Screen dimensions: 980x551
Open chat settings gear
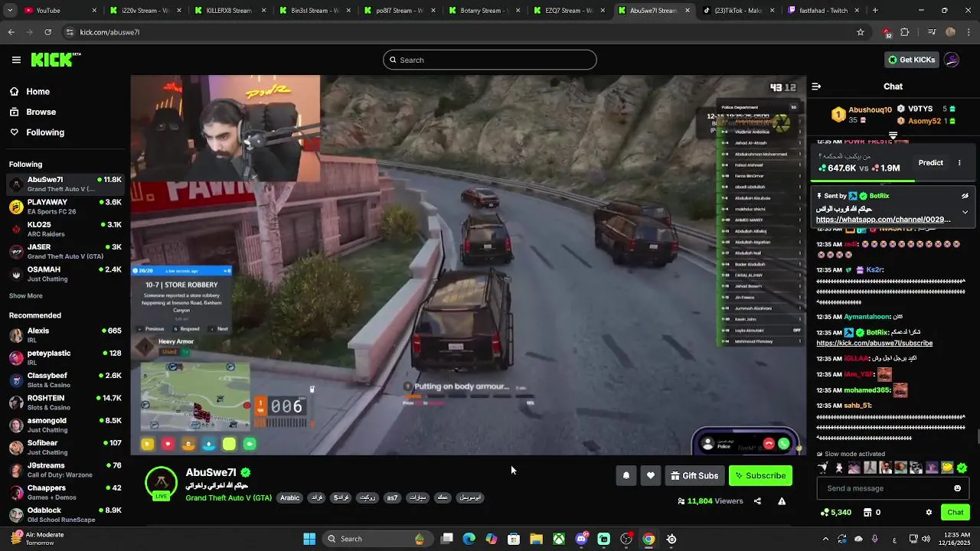929,513
